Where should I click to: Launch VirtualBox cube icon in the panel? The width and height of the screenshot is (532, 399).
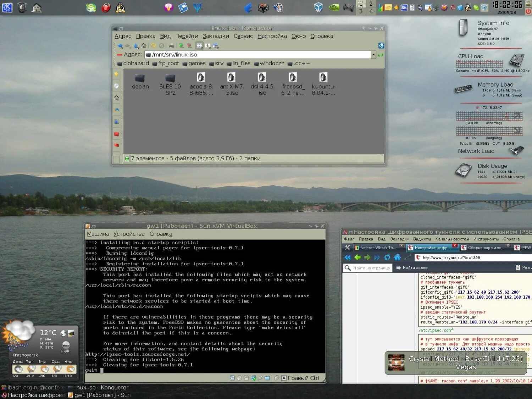(x=318, y=7)
